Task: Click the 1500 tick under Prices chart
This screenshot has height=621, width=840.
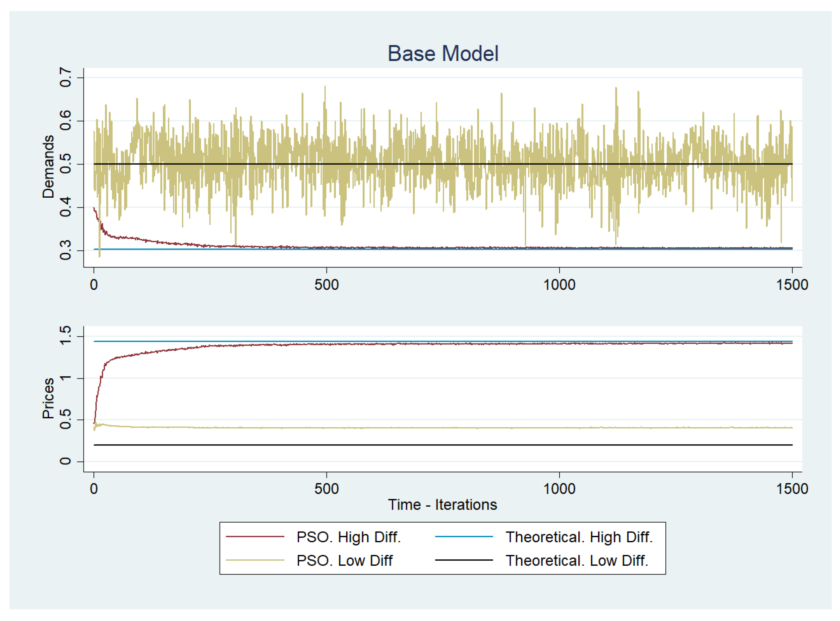Action: click(x=792, y=489)
